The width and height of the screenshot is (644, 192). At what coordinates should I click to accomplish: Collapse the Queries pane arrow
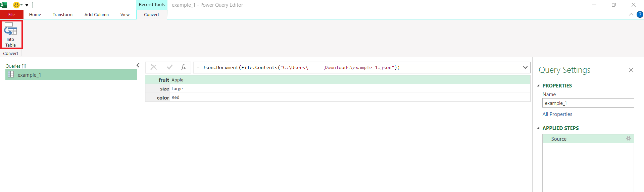pyautogui.click(x=138, y=65)
